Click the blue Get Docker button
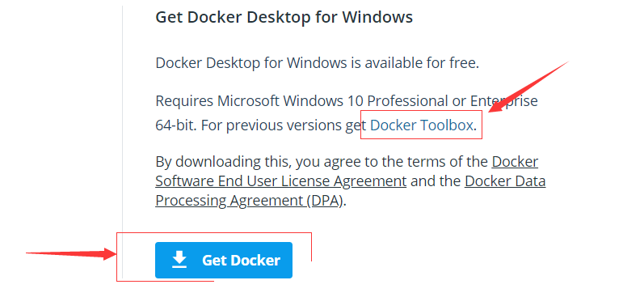644x293 pixels. (x=224, y=260)
